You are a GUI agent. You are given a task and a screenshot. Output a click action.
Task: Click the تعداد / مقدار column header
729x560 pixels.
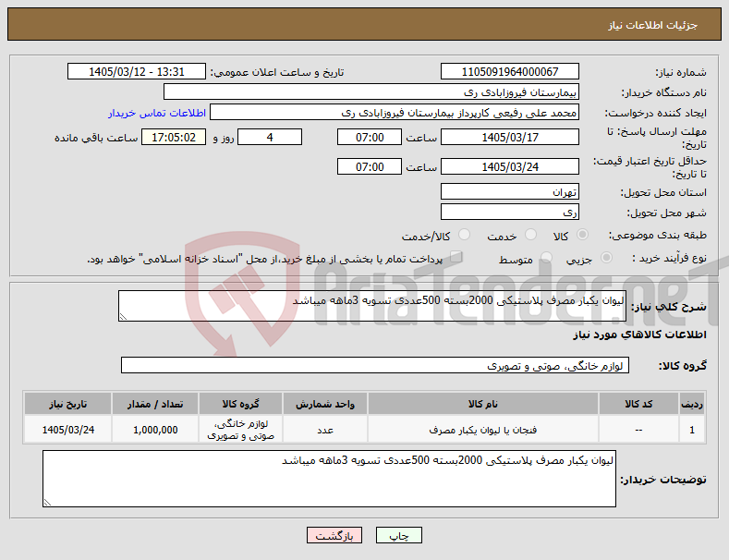coord(155,404)
